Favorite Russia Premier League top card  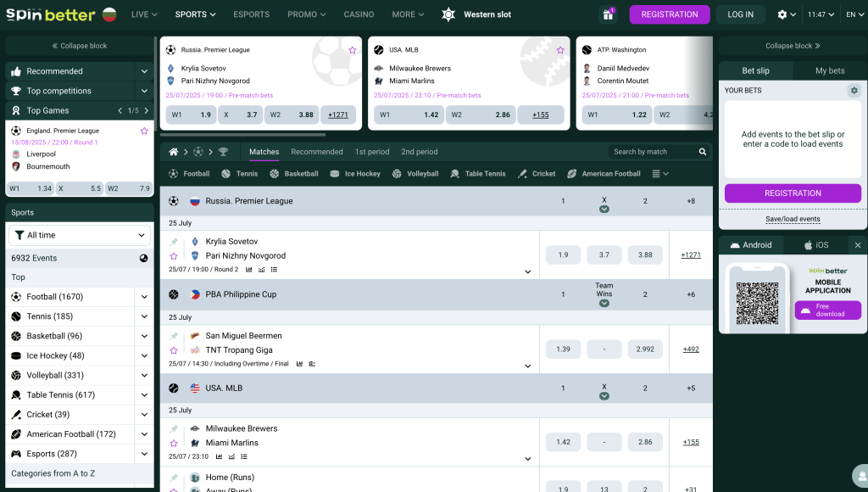click(353, 50)
